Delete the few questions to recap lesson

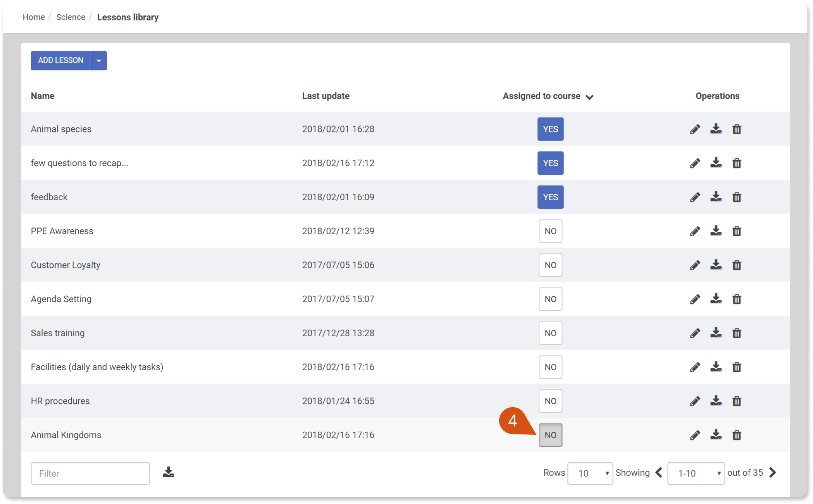pos(737,163)
